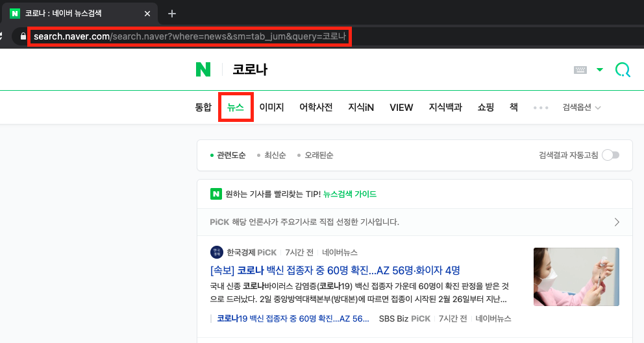Click the PiCK 해당 언론사가 주요기사로 notice text
This screenshot has height=343, width=644.
304,222
